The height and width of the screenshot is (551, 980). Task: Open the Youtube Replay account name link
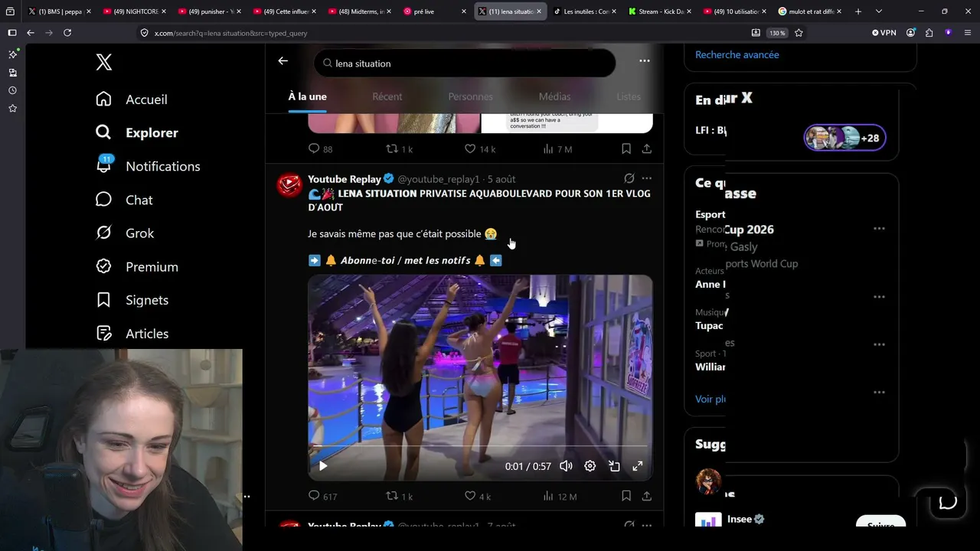point(345,179)
